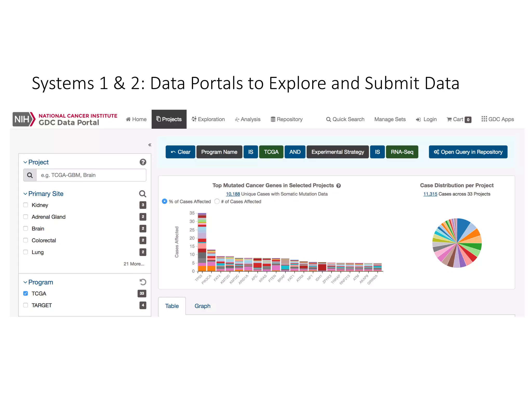The image size is (532, 411).
Task: Open Project facet help question mark
Action: click(143, 162)
